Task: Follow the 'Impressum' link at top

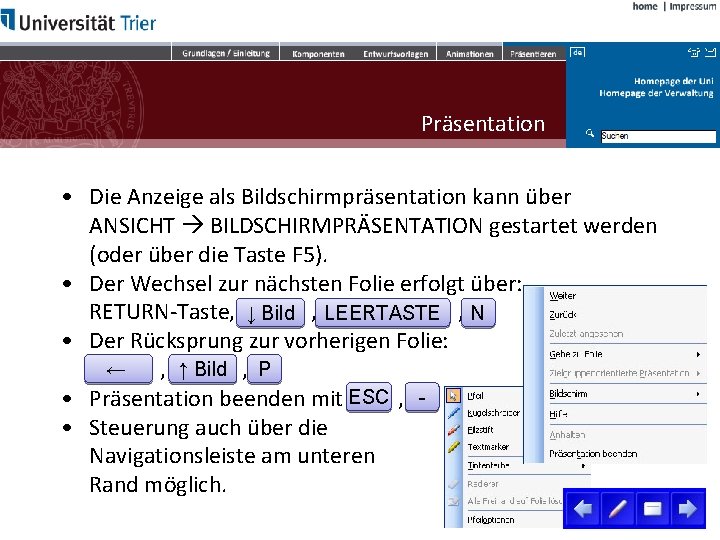Action: pos(692,6)
